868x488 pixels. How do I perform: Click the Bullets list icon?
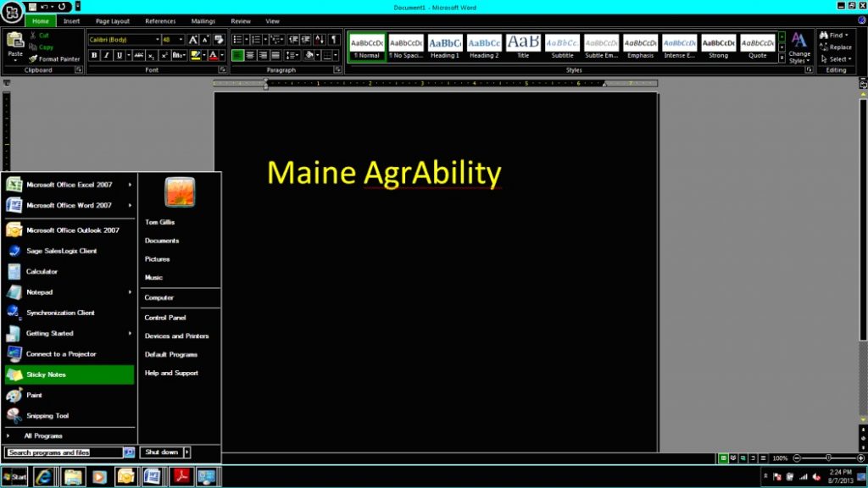pos(238,40)
